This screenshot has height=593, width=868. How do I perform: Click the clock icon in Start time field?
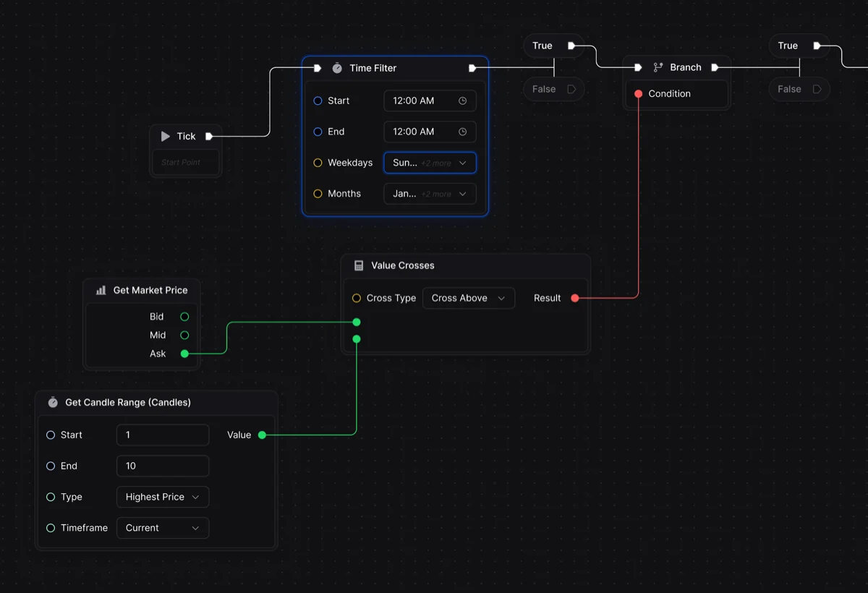[463, 101]
